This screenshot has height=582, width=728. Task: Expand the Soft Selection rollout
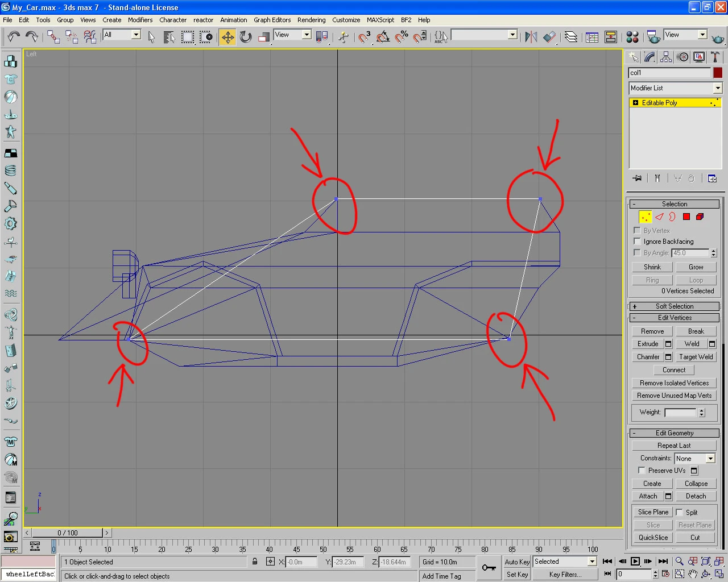[674, 306]
